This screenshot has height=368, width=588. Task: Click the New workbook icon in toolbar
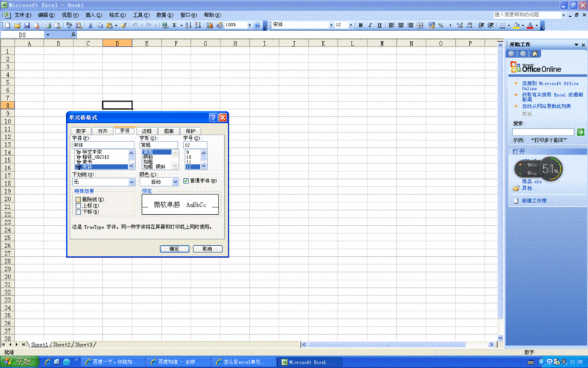[x=8, y=25]
